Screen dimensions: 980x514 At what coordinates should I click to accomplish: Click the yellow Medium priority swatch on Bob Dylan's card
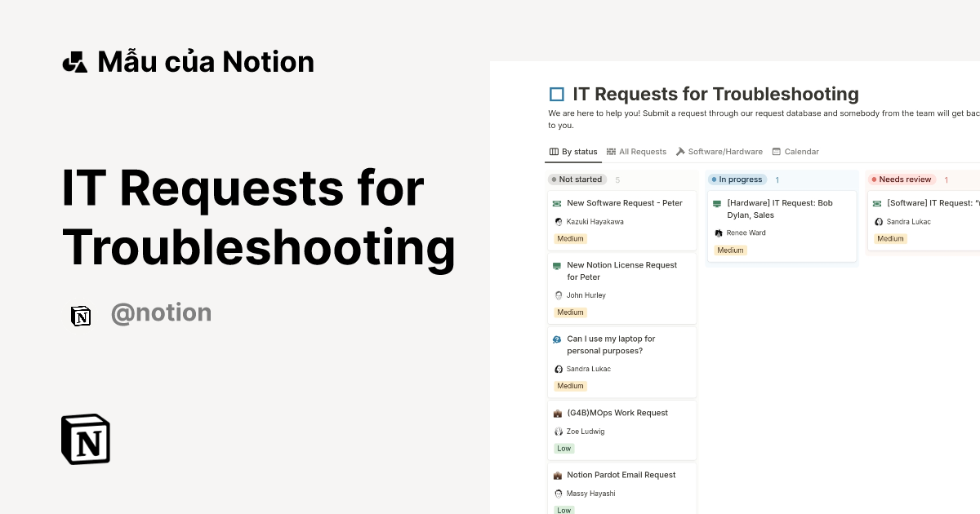click(x=730, y=250)
